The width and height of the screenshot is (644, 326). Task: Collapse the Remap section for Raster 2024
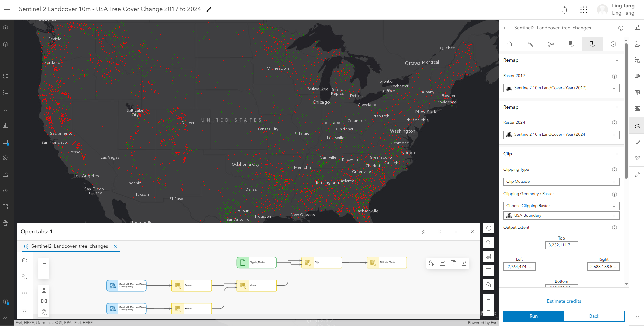(617, 107)
